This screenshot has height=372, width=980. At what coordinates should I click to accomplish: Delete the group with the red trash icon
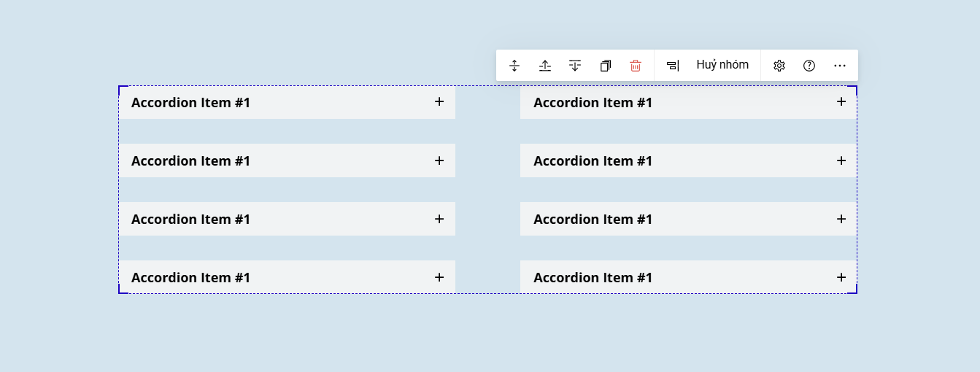(636, 66)
